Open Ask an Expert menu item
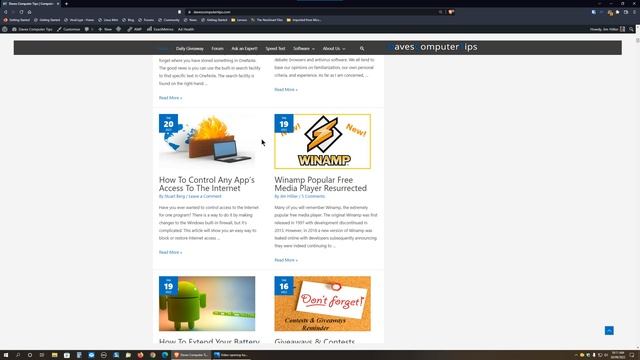This screenshot has width=640, height=360. coord(244,49)
